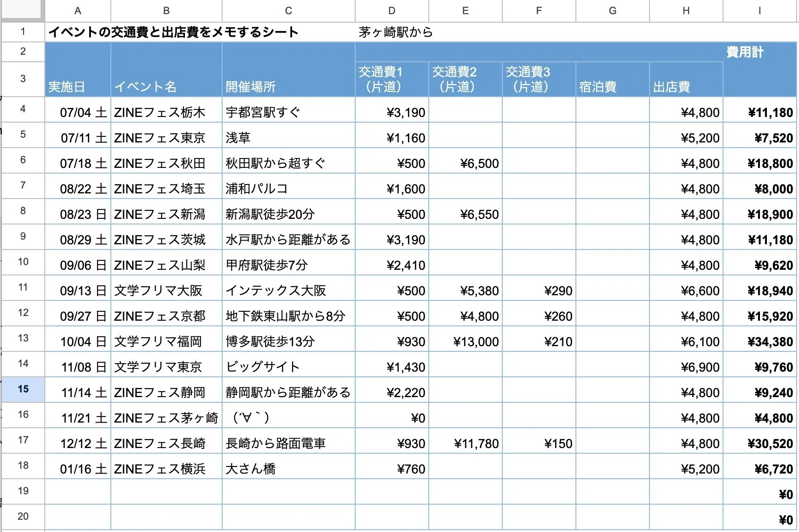This screenshot has height=532, width=799.
Task: Click cell ¥1,160
Action: coord(392,135)
